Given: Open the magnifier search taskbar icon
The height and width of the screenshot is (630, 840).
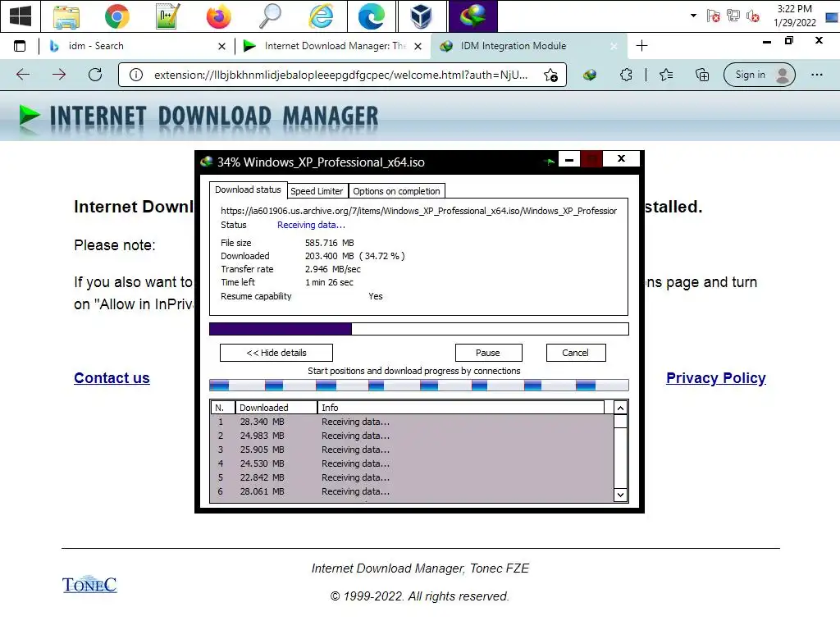Looking at the screenshot, I should pyautogui.click(x=269, y=16).
